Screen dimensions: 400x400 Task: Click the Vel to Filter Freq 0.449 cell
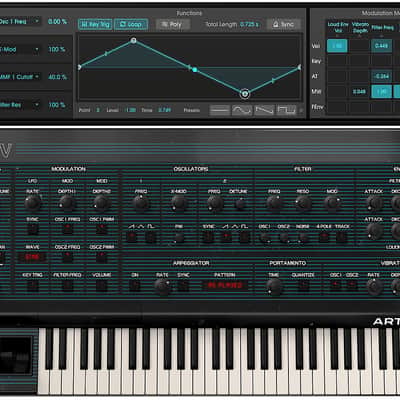[382, 46]
